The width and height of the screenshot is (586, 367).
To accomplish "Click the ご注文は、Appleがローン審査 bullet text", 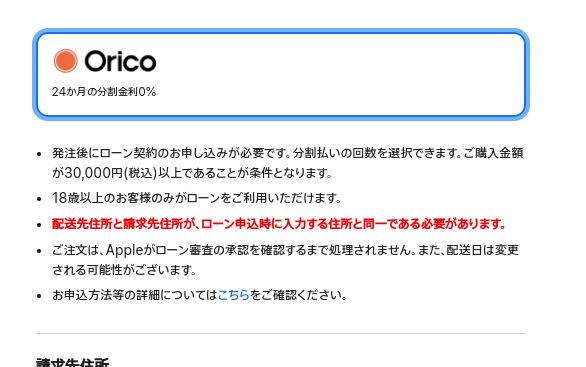I will click(x=285, y=260).
